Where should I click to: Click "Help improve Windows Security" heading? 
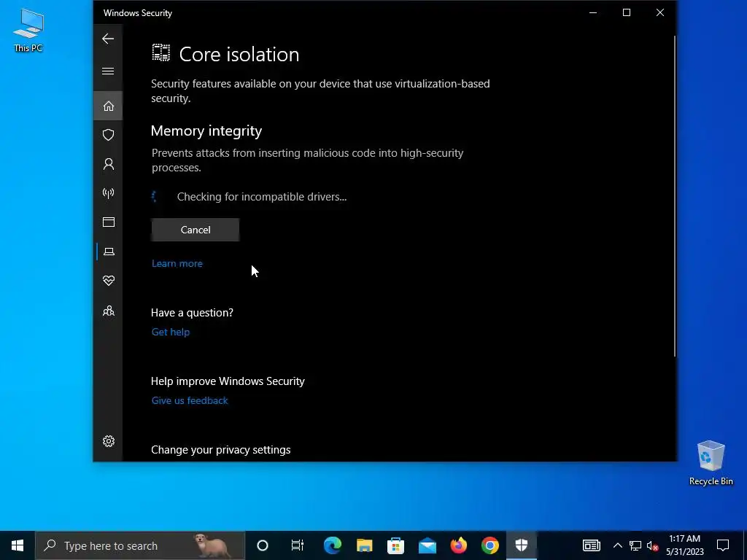tap(228, 381)
